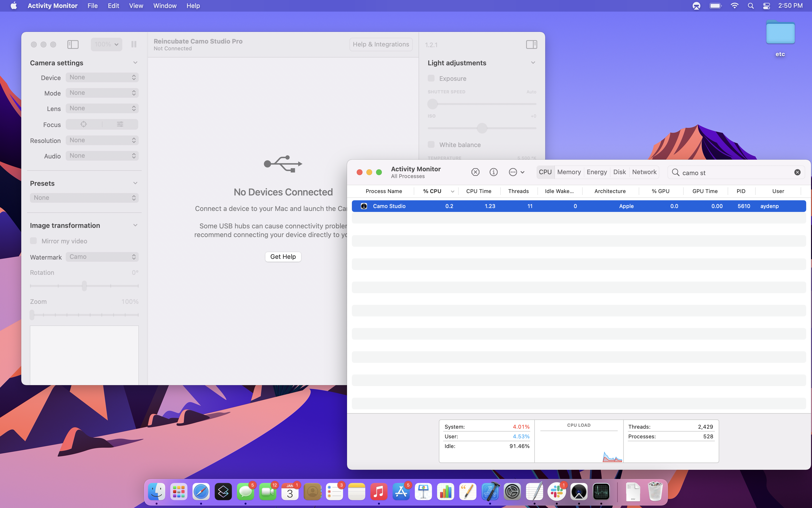Toggle the left sidebar in Camo Studio
Image resolution: width=812 pixels, height=508 pixels.
click(x=73, y=44)
